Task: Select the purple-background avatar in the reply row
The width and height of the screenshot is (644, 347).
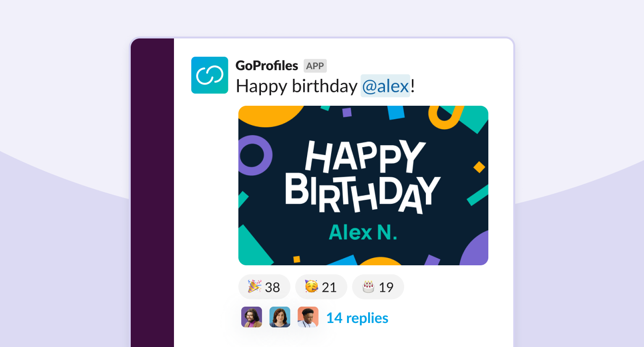Action: tap(251, 317)
